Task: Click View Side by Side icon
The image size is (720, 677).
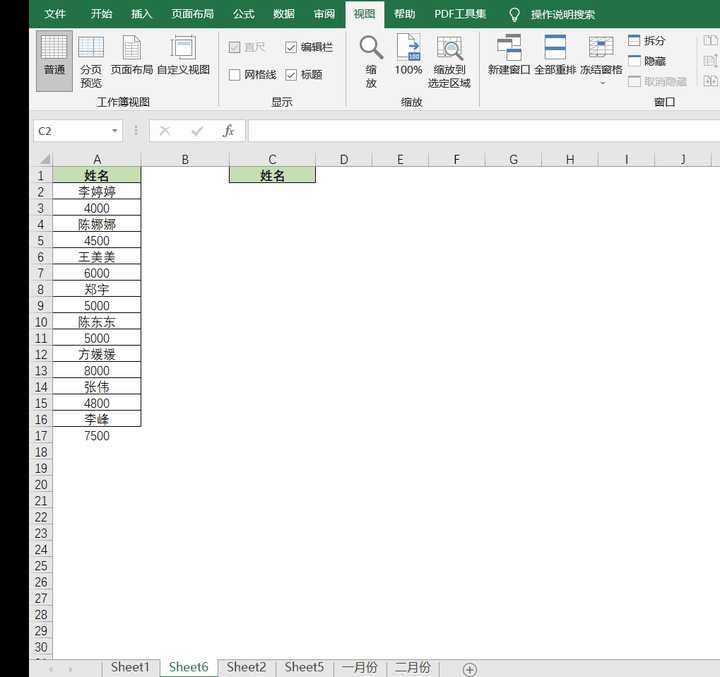Action: [x=710, y=40]
